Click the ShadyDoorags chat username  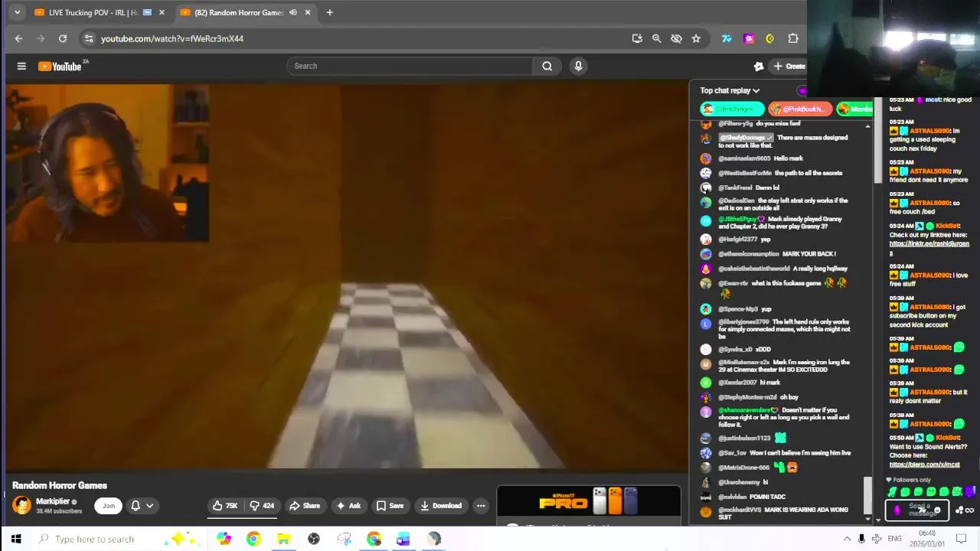point(745,138)
